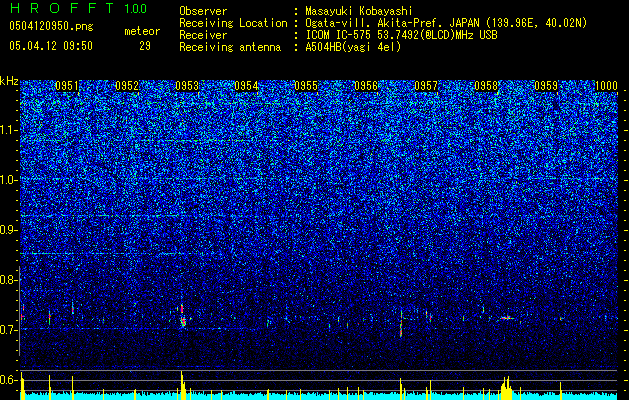Viewport: 629px width, 400px height.
Task: Click observer name Masayuki Kobayashi
Action: [x=359, y=11]
